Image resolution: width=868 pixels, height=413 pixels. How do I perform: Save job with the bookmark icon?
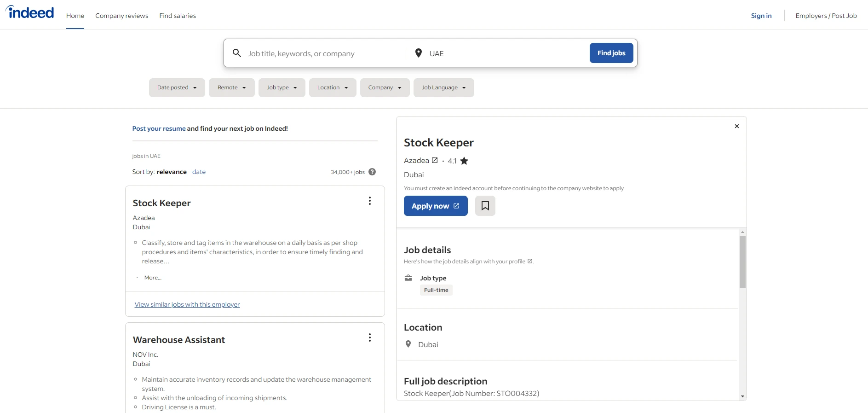(485, 206)
